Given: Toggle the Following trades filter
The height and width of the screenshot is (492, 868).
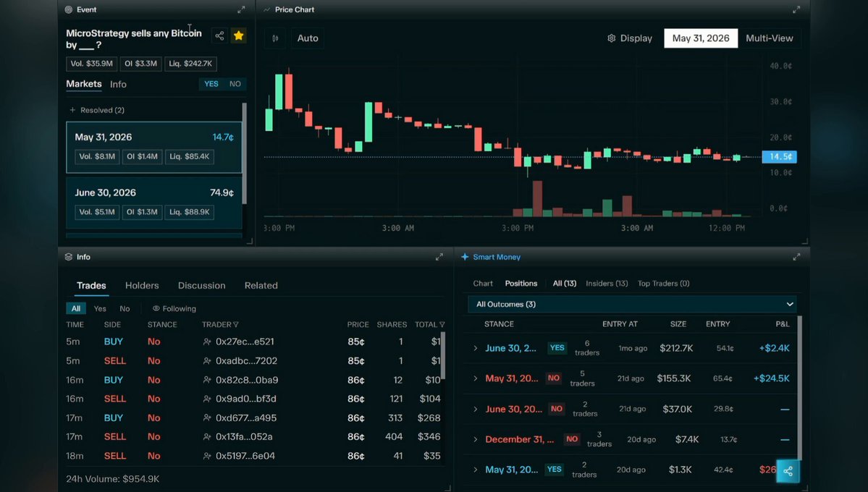Looking at the screenshot, I should 174,309.
